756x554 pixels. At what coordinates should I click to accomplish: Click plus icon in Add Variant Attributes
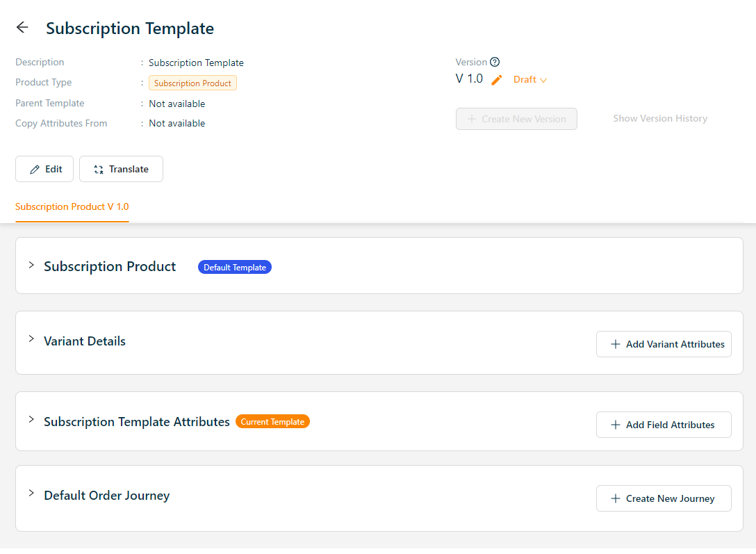click(615, 344)
